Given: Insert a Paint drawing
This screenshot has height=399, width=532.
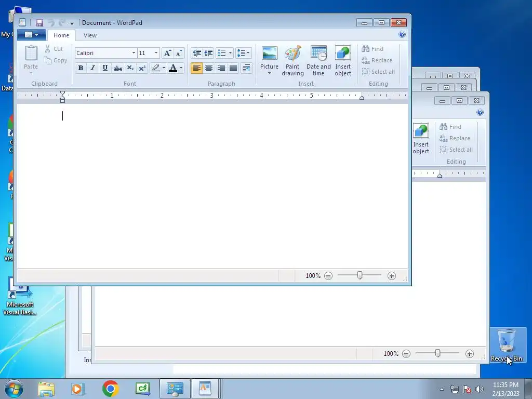Looking at the screenshot, I should coord(292,61).
